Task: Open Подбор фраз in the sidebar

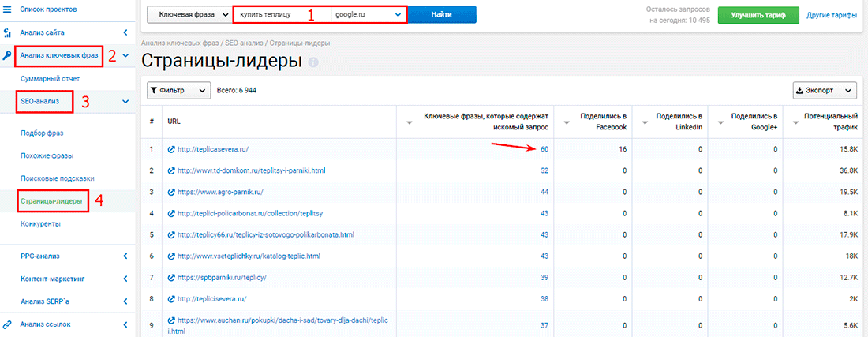Action: tap(43, 133)
